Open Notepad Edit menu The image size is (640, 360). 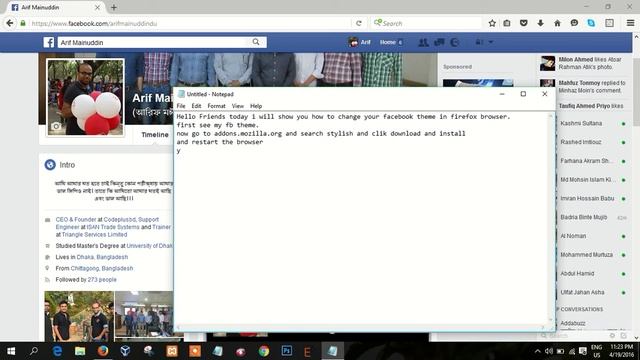(x=196, y=106)
